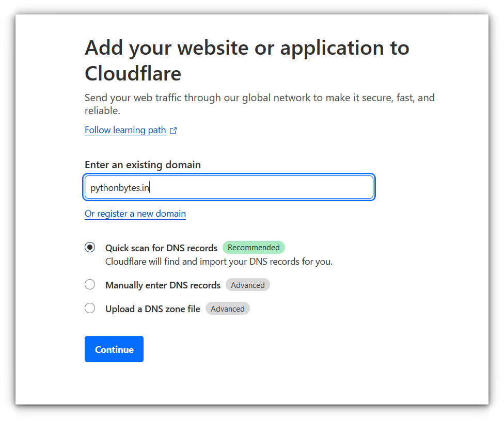504x421 pixels.
Task: Click the word Cloudflare in the page heading
Action: [x=133, y=74]
